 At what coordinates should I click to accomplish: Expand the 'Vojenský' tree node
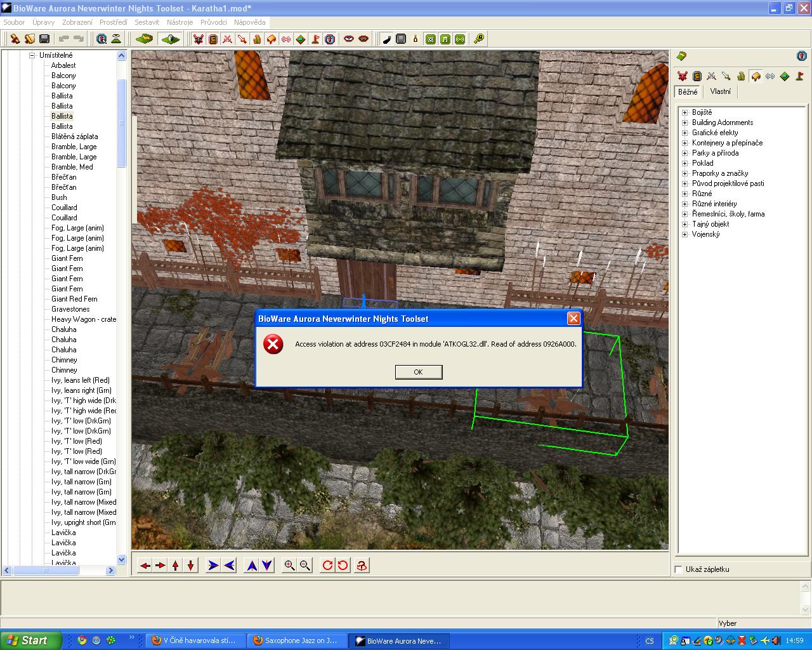(684, 234)
